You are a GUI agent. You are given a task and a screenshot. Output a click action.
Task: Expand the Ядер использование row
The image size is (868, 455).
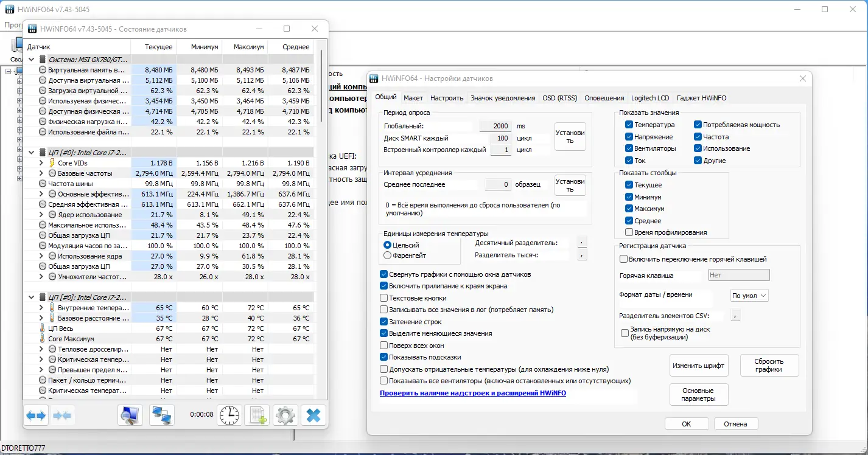click(41, 215)
